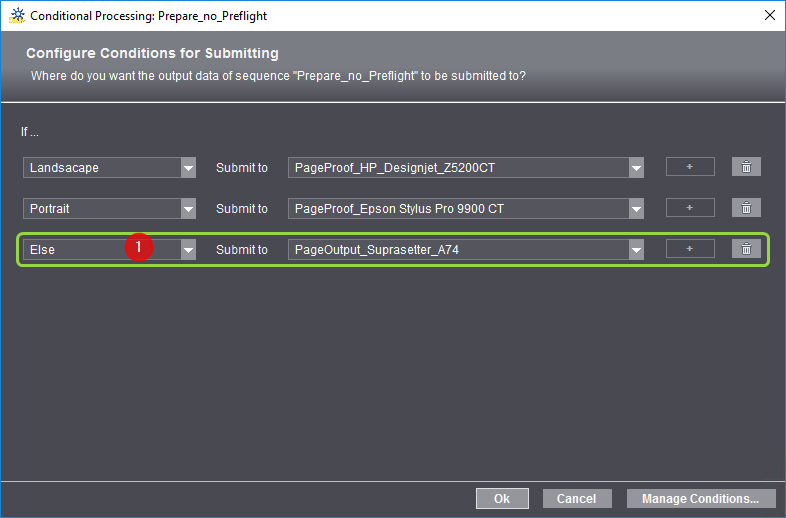Open Manage Conditions...

pos(700,498)
